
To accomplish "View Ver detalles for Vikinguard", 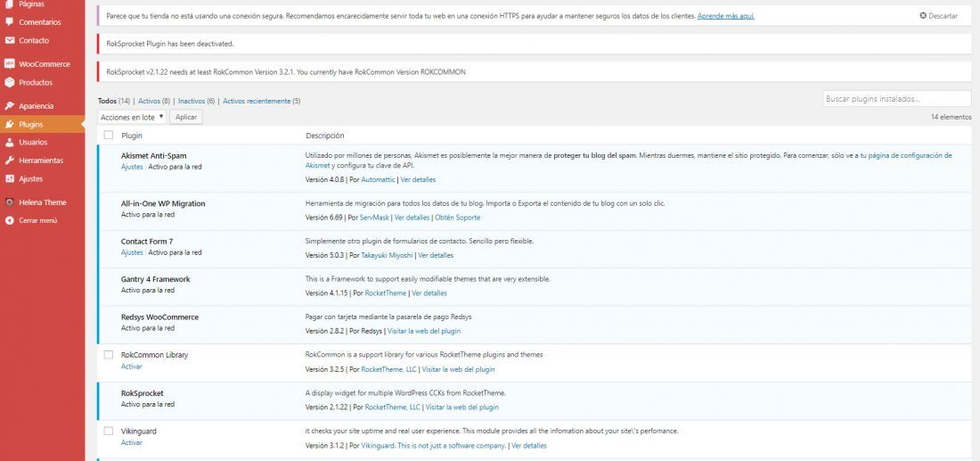I will pyautogui.click(x=528, y=446).
